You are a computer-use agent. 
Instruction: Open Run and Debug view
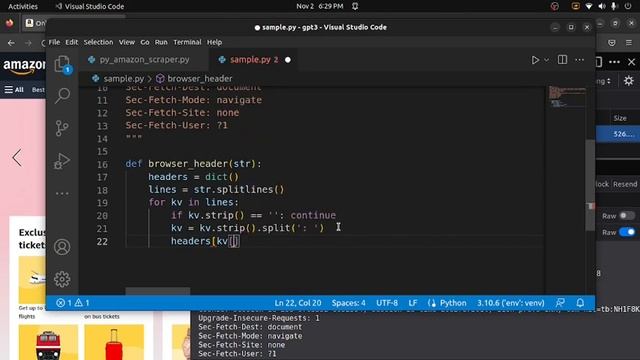pyautogui.click(x=62, y=161)
